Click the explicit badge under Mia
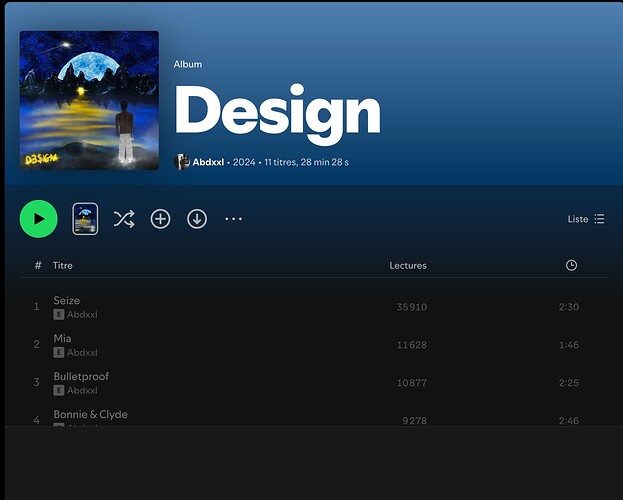The width and height of the screenshot is (623, 500). pos(59,352)
